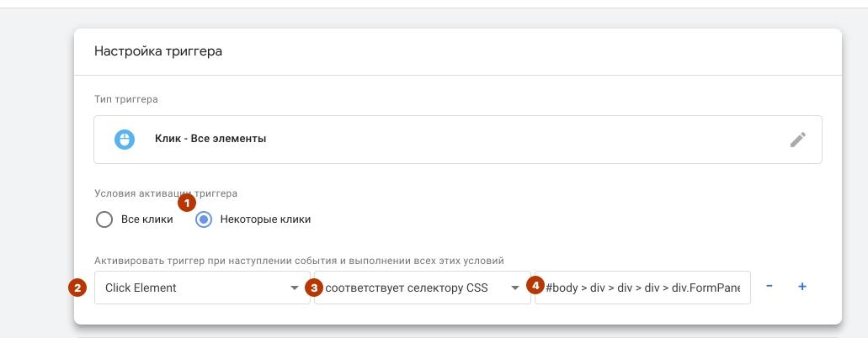This screenshot has width=868, height=338.
Task: Click the red annotation marker numbered 2
Action: tap(77, 288)
